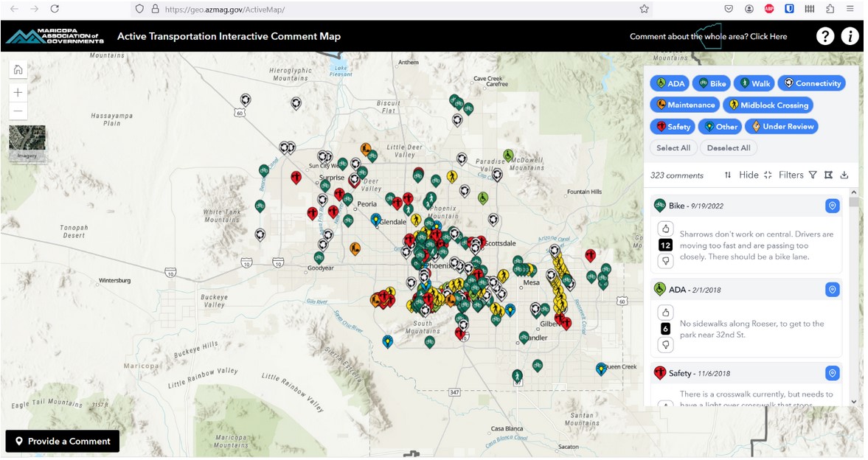Image resolution: width=868 pixels, height=460 pixels.
Task: Thumbs up the Sharrows bike comment
Action: (x=665, y=229)
